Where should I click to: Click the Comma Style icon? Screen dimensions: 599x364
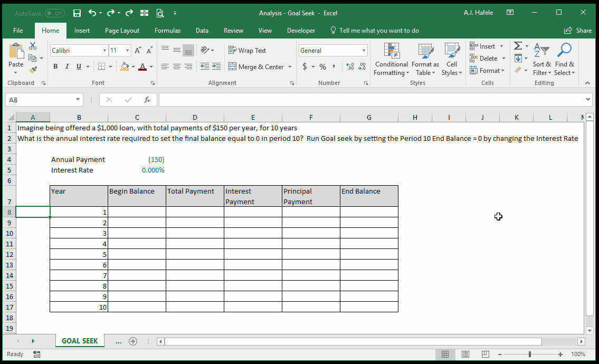pyautogui.click(x=334, y=66)
